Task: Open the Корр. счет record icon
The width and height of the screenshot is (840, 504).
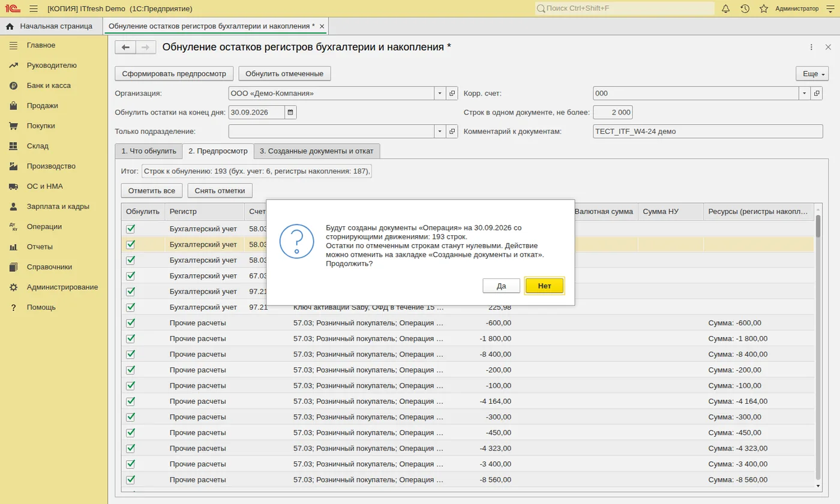Action: [x=817, y=94]
